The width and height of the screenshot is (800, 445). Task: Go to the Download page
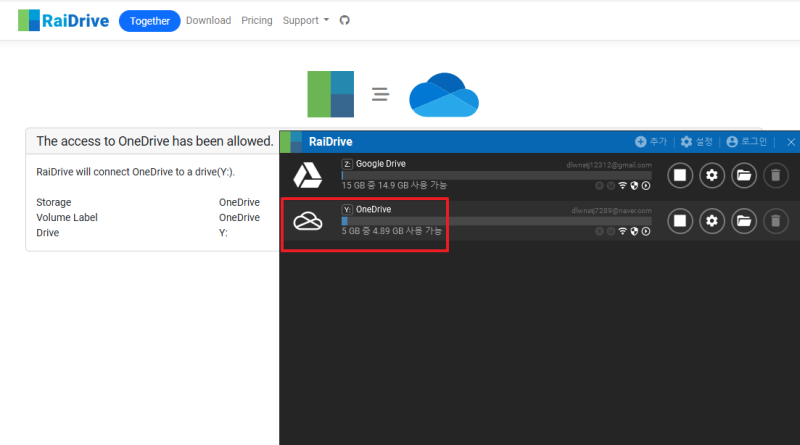208,20
